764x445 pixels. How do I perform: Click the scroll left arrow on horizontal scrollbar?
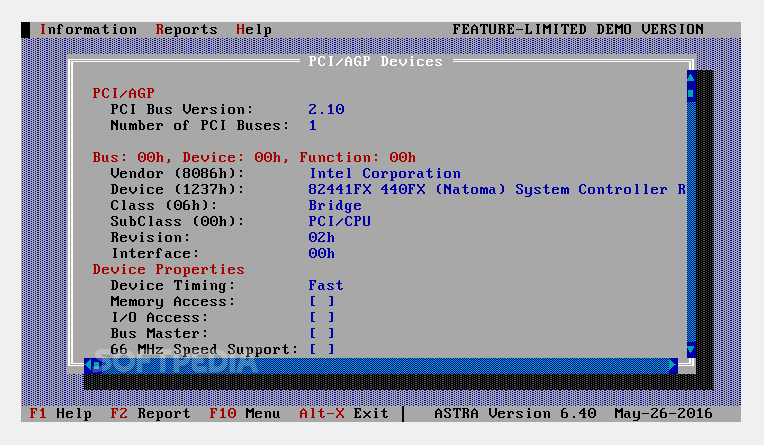tap(88, 365)
